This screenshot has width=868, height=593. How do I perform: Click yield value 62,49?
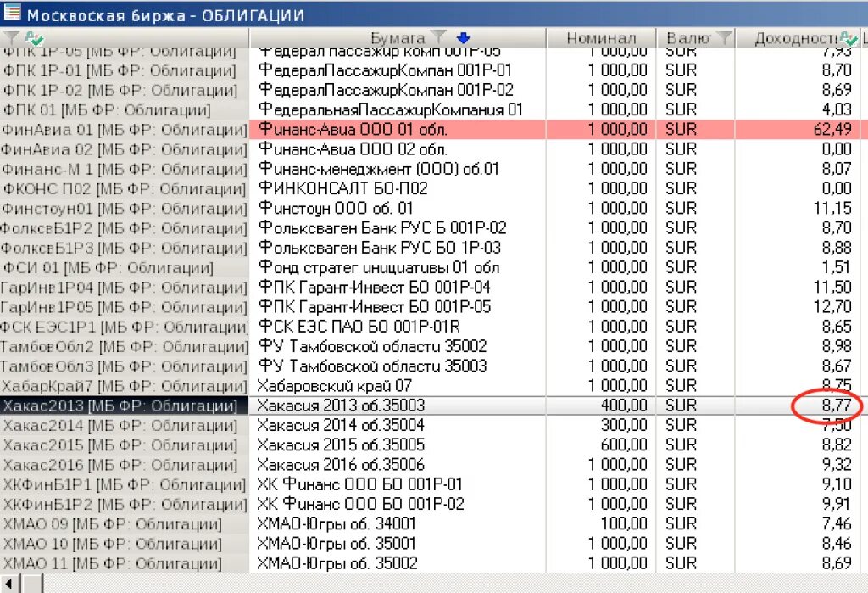click(832, 130)
